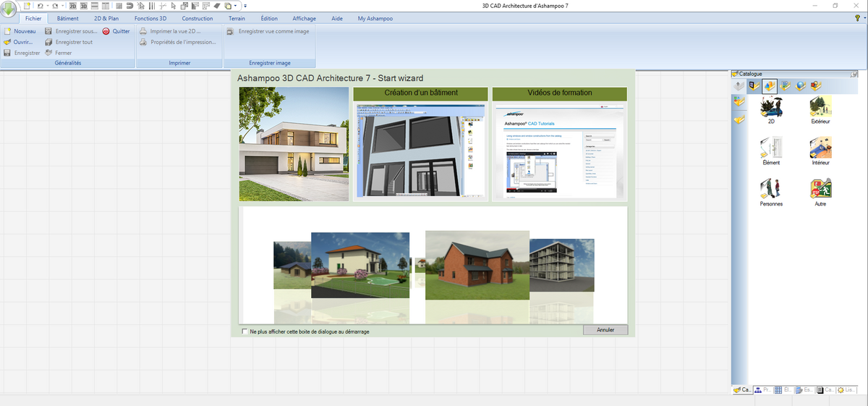868x406 pixels.
Task: Click Propriétés de l'impression
Action: click(x=177, y=42)
